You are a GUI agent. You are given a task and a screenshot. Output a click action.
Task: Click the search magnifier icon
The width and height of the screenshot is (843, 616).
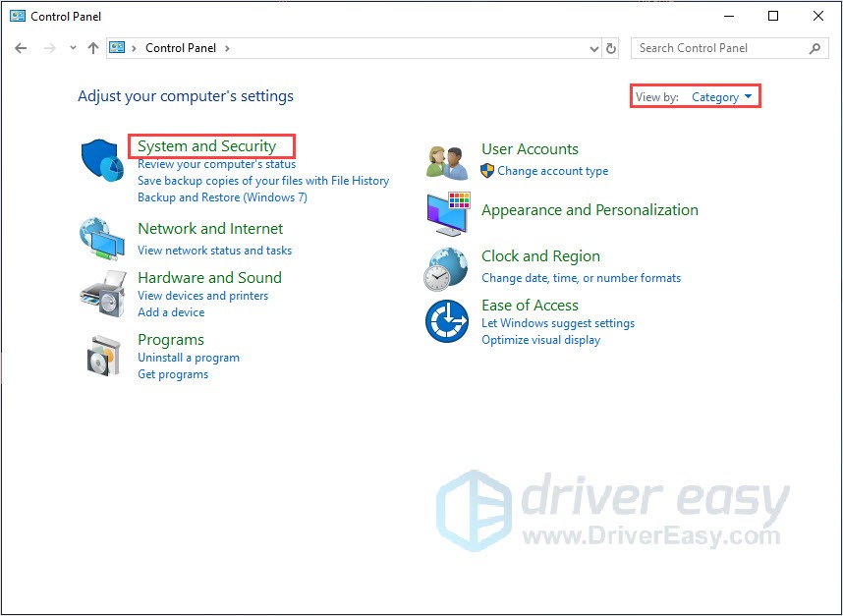[x=815, y=48]
